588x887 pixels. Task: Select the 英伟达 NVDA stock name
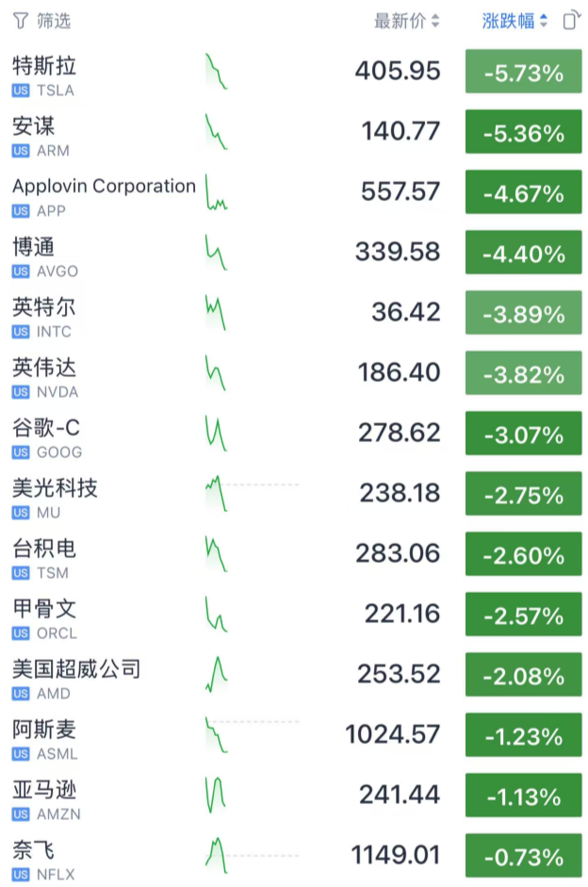45,369
